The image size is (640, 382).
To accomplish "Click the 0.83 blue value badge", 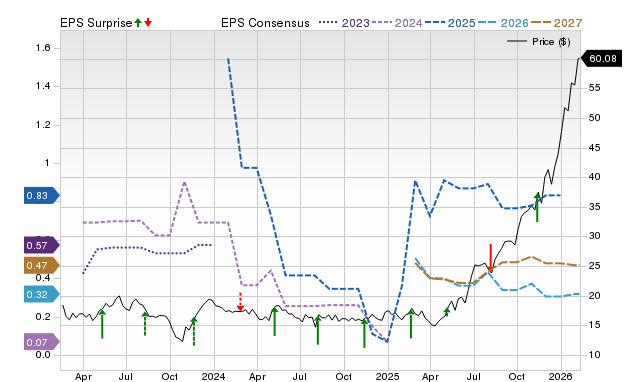I will tap(42, 196).
